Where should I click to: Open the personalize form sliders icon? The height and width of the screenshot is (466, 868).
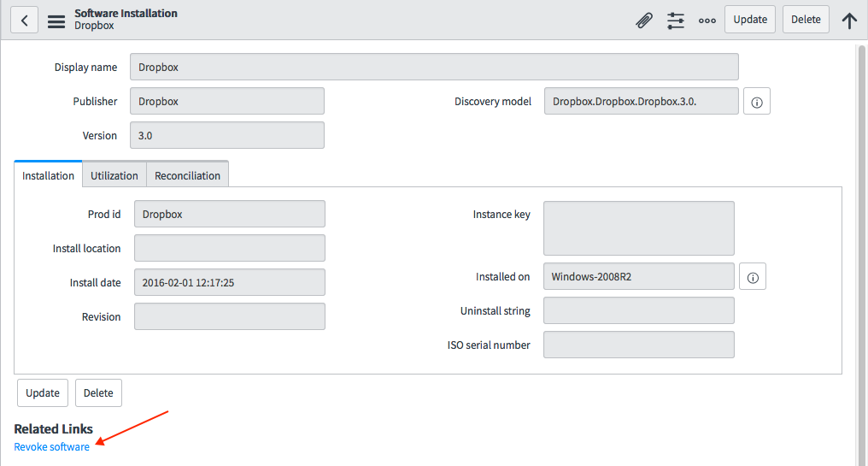[676, 21]
